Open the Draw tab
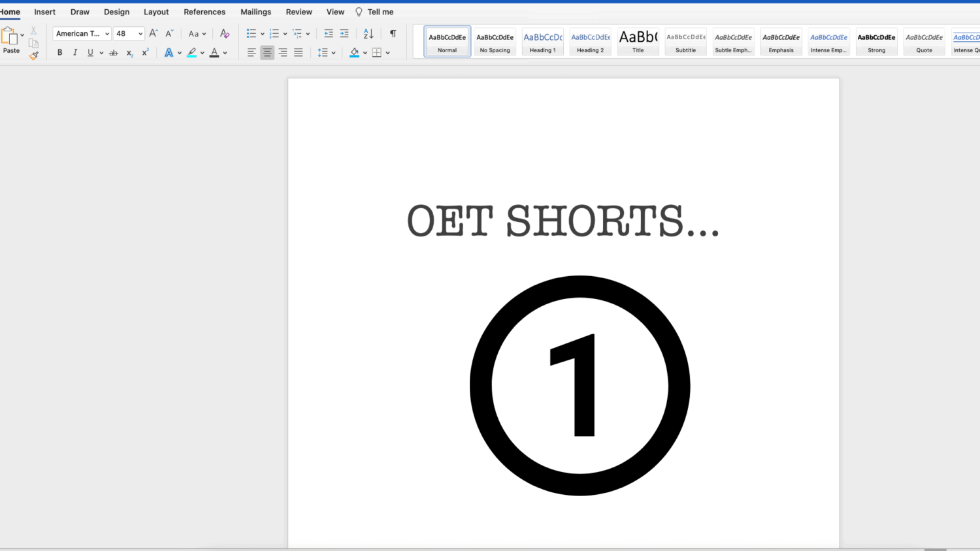Viewport: 980px width, 551px height. coord(80,12)
